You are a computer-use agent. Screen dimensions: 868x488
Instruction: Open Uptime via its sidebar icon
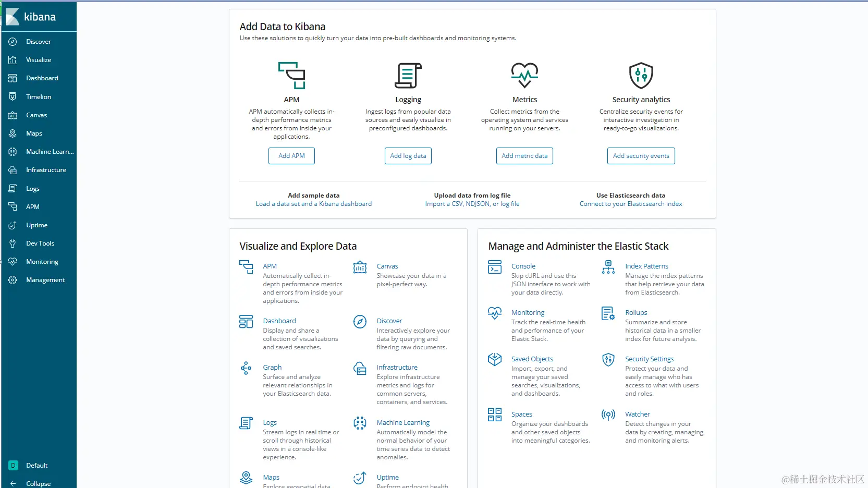[13, 225]
